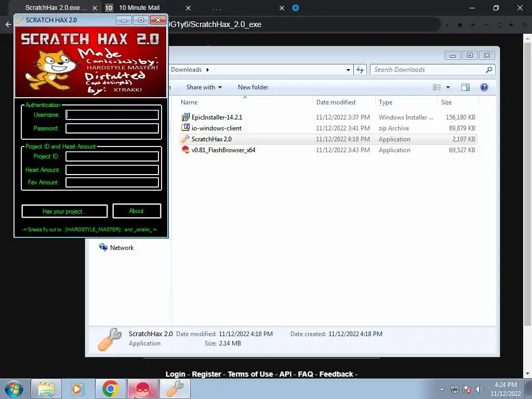The width and height of the screenshot is (532, 399).
Task: Open the view options dropdown arrow
Action: [448, 87]
